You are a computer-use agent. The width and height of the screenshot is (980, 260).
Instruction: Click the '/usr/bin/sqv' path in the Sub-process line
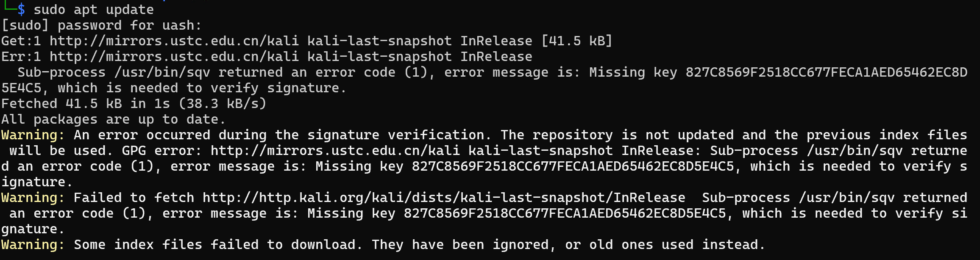click(162, 72)
